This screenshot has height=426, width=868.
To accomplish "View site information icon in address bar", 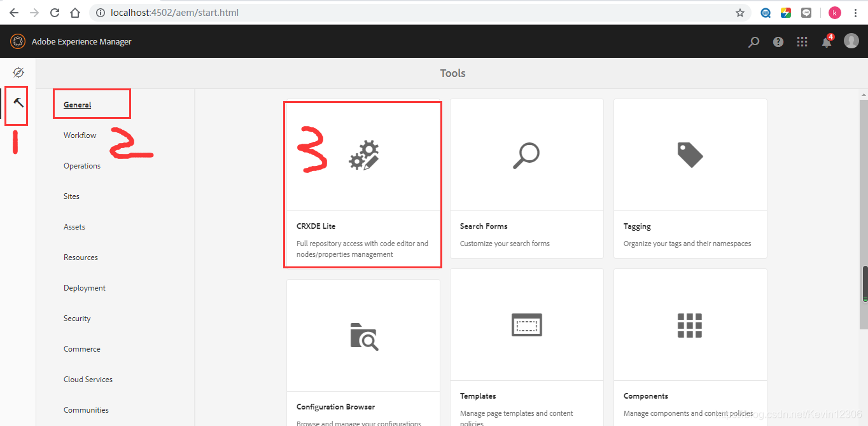I will (x=99, y=13).
